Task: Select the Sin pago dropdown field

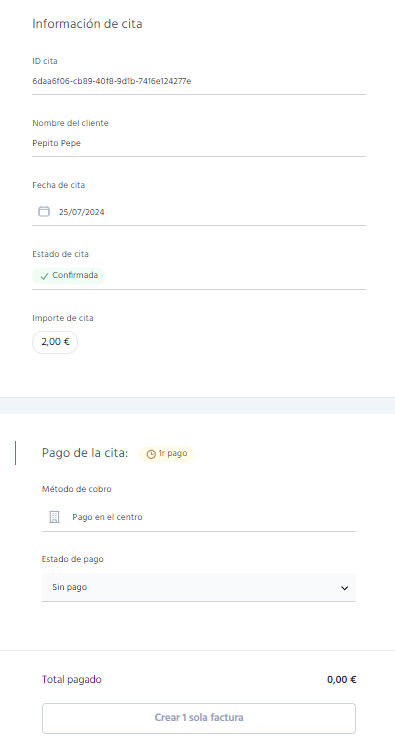Action: [199, 587]
